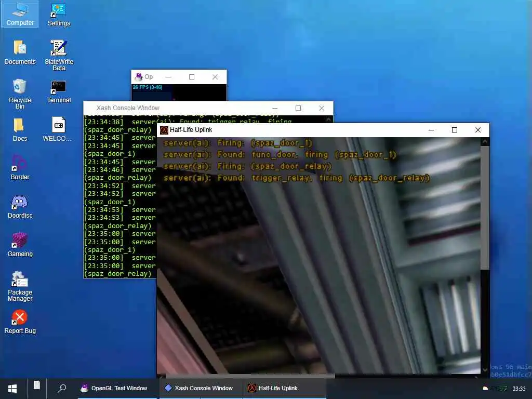Minimize the Xash Console Window
The image size is (532, 399).
tap(275, 108)
